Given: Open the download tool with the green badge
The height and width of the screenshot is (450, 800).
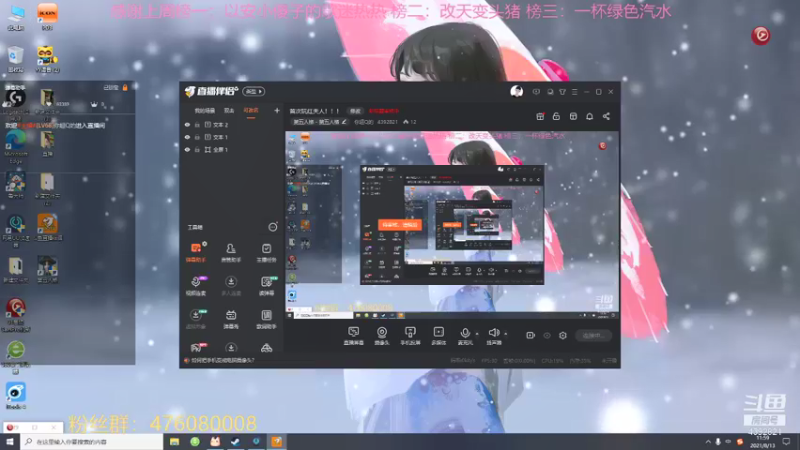Looking at the screenshot, I should (x=195, y=318).
